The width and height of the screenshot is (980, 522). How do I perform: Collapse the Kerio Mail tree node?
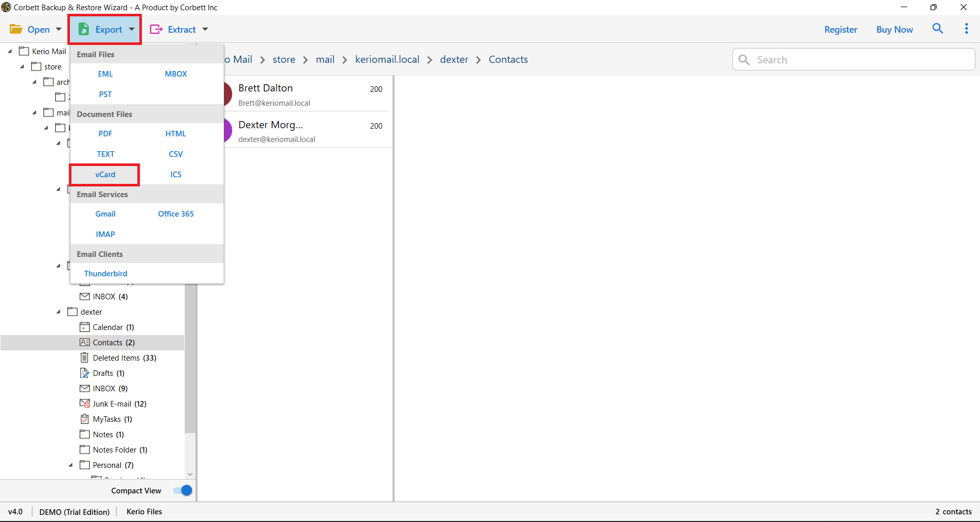coord(10,51)
